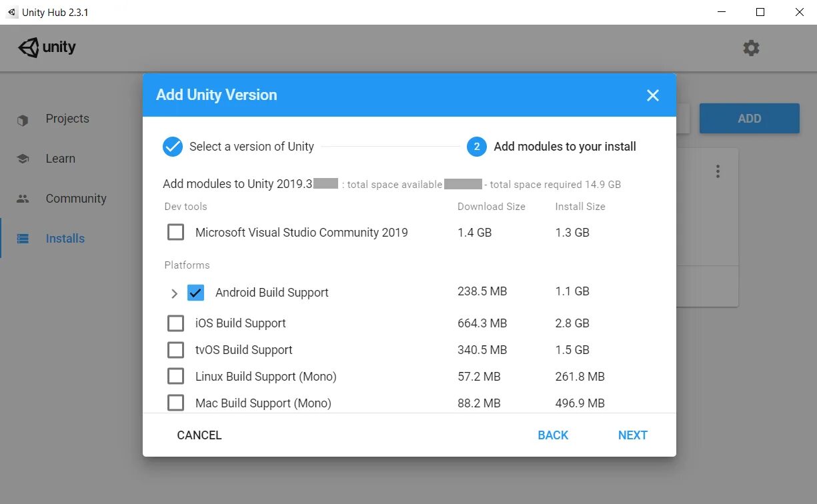This screenshot has width=817, height=504.
Task: Click the completed step checkmark icon
Action: 173,147
